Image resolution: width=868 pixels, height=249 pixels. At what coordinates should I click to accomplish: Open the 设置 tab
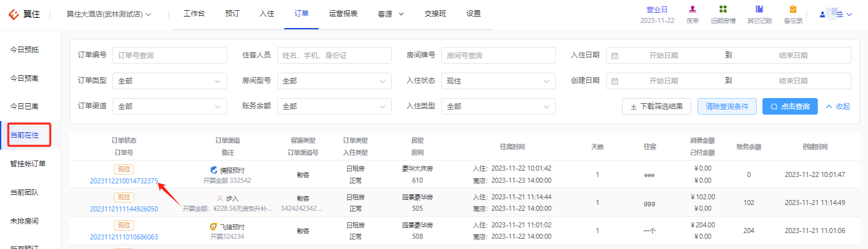pyautogui.click(x=474, y=13)
